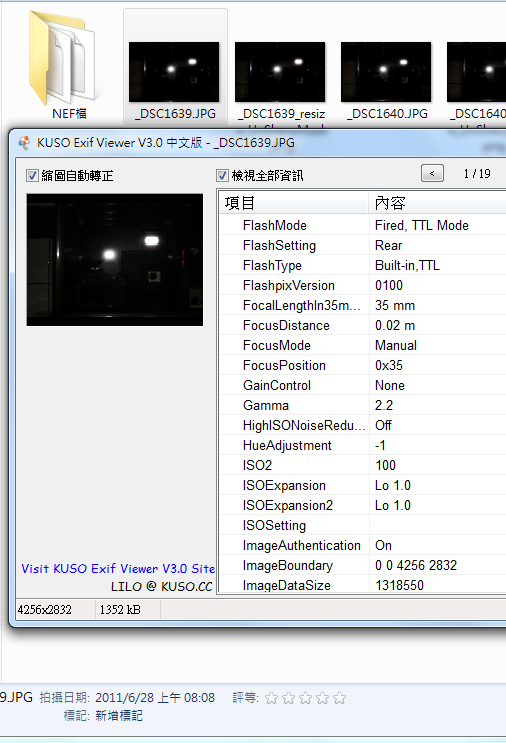Click the preview image in Exif Viewer
The height and width of the screenshot is (743, 506).
pyautogui.click(x=115, y=260)
